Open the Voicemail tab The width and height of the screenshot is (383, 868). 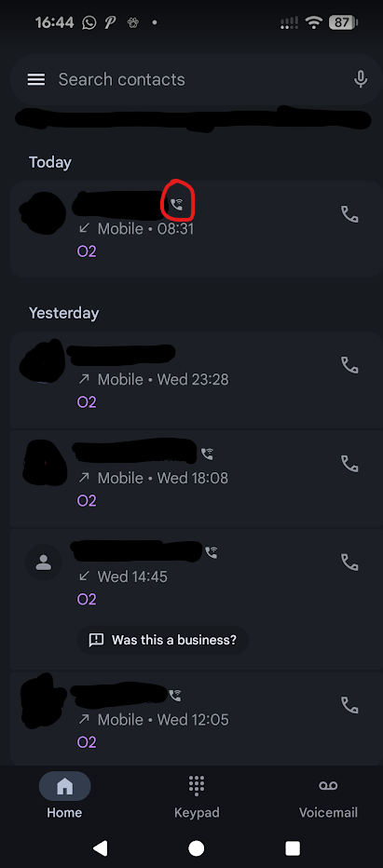pos(328,797)
